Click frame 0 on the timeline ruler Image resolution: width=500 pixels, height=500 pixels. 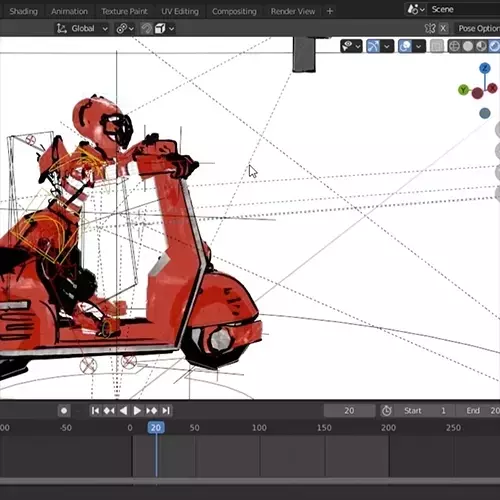click(x=130, y=428)
